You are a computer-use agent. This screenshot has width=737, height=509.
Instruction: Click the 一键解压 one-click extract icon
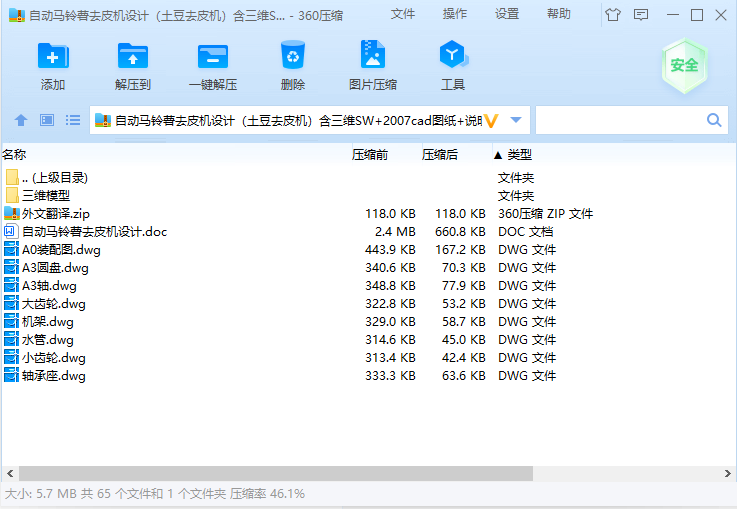tap(213, 56)
